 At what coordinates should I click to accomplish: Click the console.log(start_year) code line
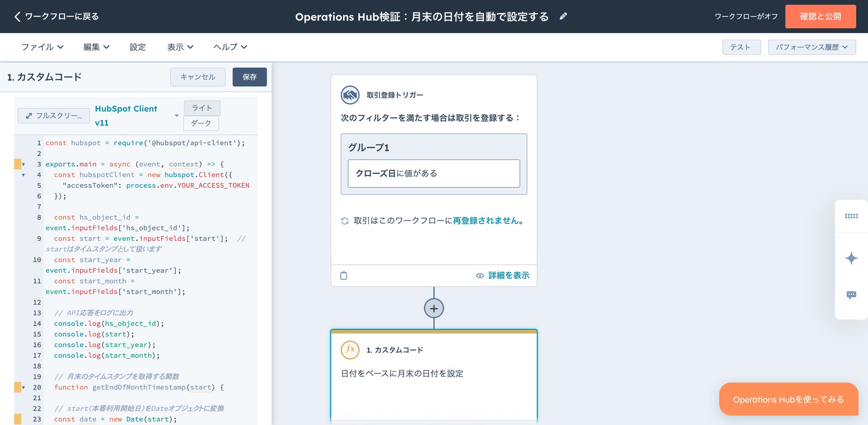pos(105,345)
